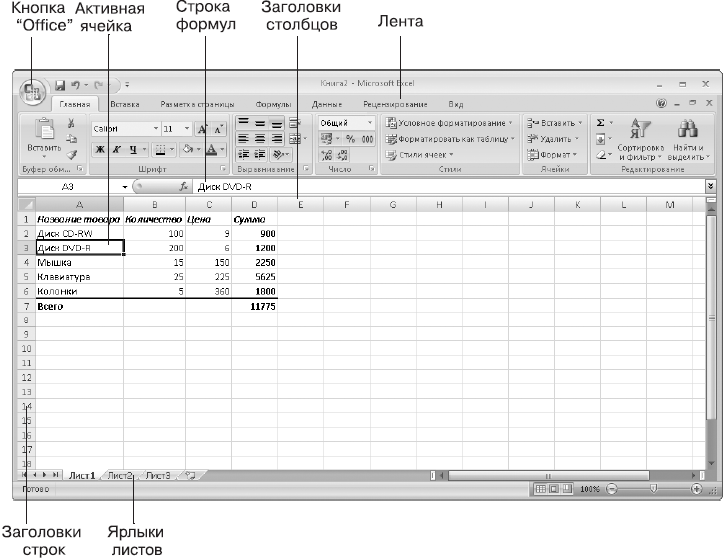The height and width of the screenshot is (560, 723).
Task: Copy the selected cell
Action: point(71,139)
